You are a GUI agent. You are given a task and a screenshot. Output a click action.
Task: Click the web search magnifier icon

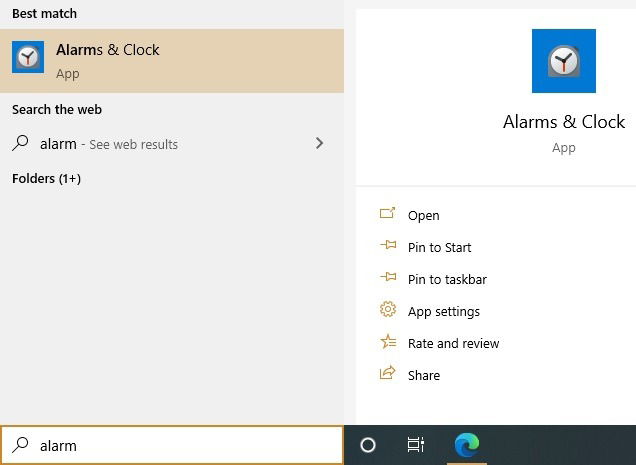coord(21,143)
